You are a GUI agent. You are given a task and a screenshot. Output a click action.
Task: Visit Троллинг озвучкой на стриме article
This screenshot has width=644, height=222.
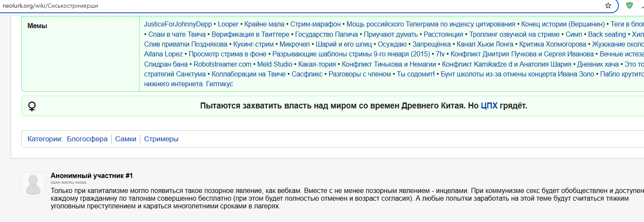coord(514,35)
